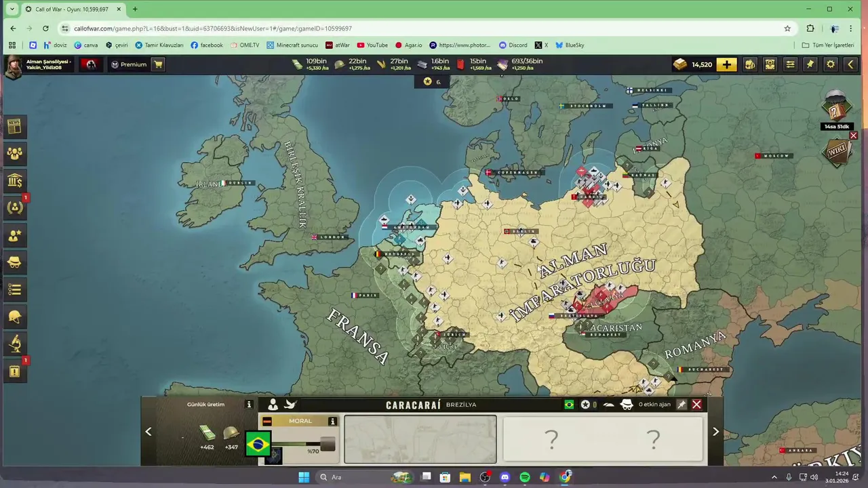Click the Brazil flag in province panel
This screenshot has height=488, width=868.
(258, 445)
